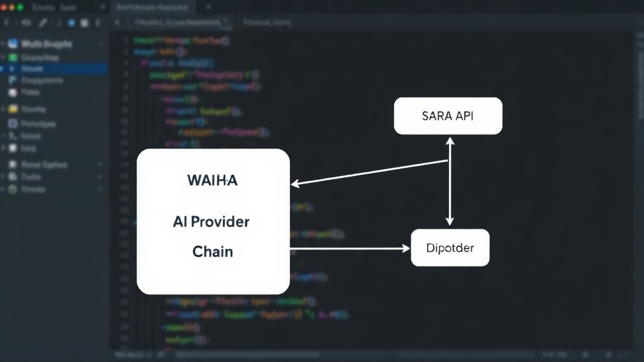Collapse the top project row disclosure arrow
644x362 pixels.
[3, 43]
